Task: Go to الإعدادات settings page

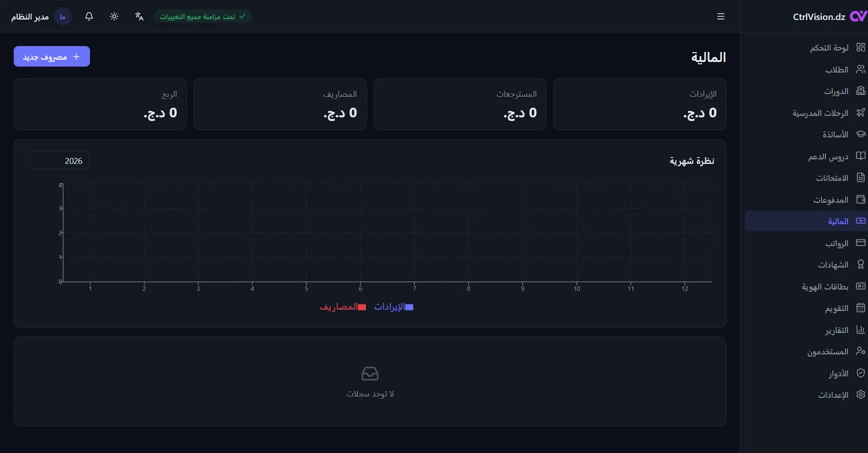Action: coord(807,395)
